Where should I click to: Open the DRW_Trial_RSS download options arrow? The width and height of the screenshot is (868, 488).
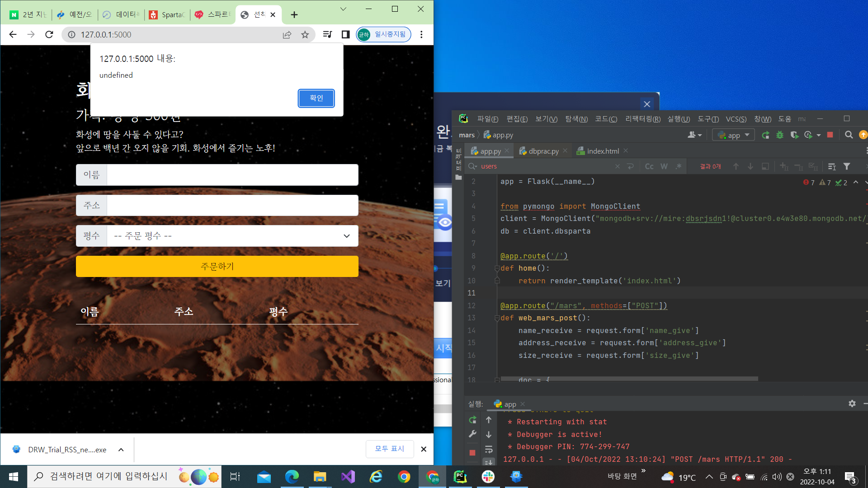121,450
